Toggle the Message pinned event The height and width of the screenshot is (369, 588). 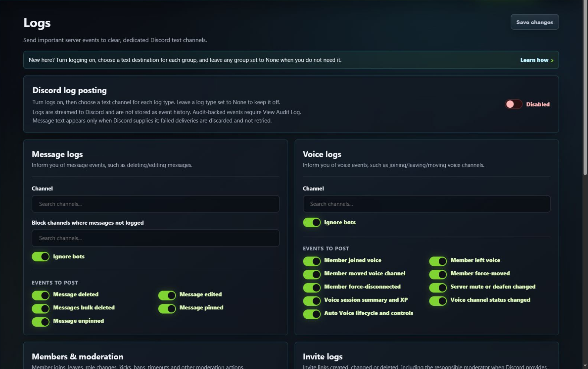point(167,308)
